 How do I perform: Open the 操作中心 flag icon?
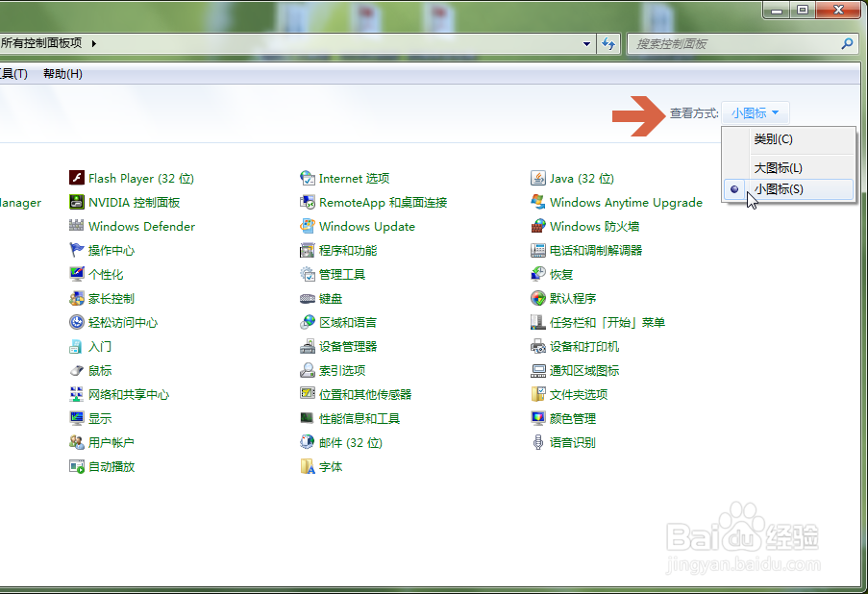tap(76, 250)
